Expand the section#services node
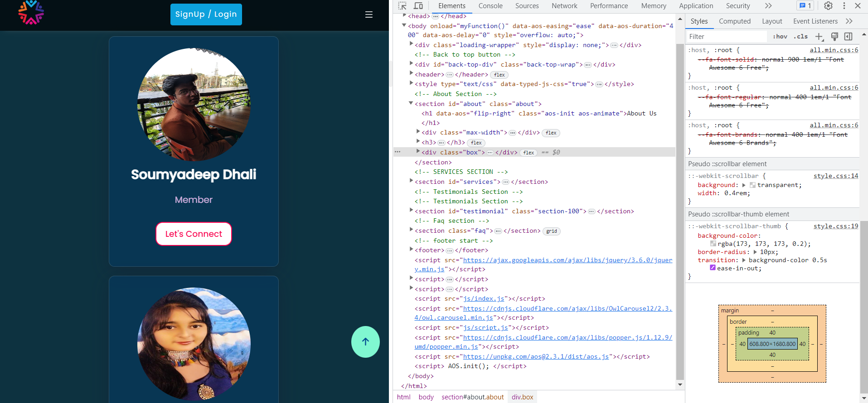 (x=411, y=181)
